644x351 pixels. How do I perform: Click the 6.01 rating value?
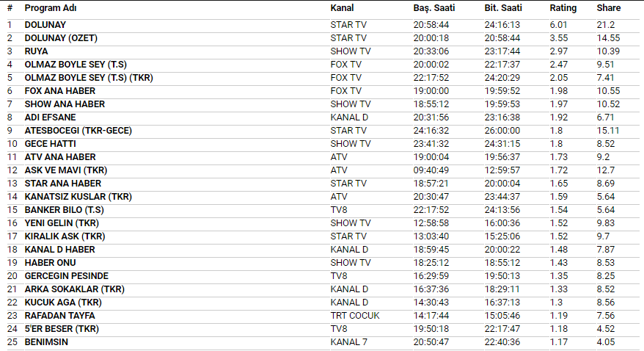coord(558,25)
